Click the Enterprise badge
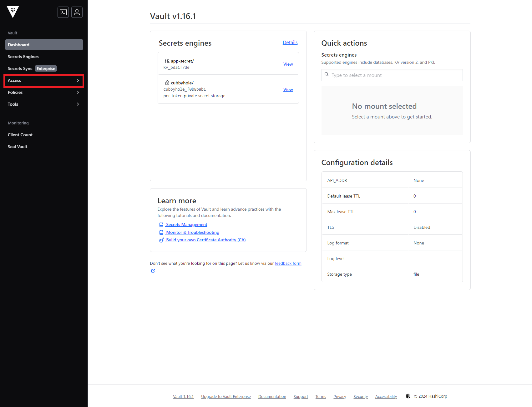The height and width of the screenshot is (407, 532). [46, 68]
